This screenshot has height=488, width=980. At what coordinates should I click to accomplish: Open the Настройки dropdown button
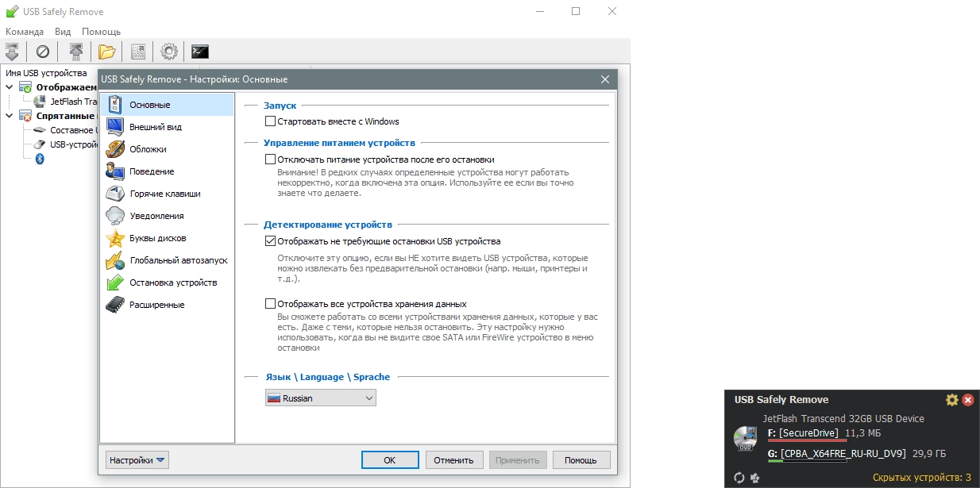137,459
